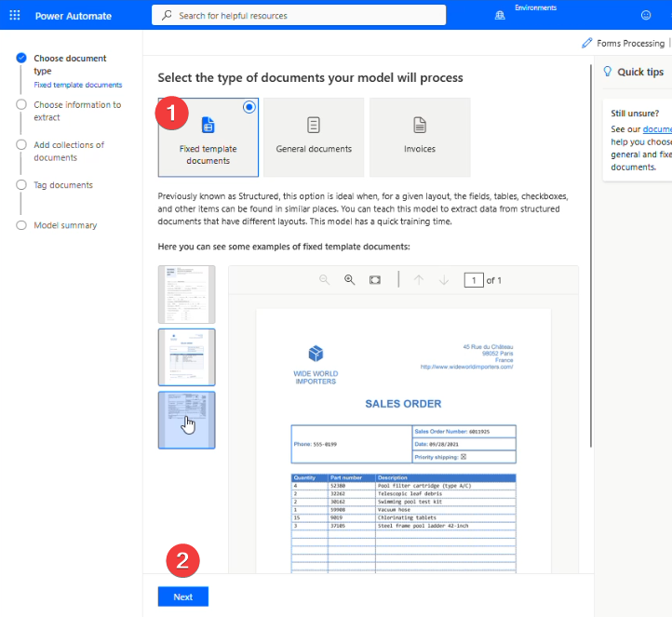672x617 pixels.
Task: Go to Choose document type step
Action: (70, 64)
